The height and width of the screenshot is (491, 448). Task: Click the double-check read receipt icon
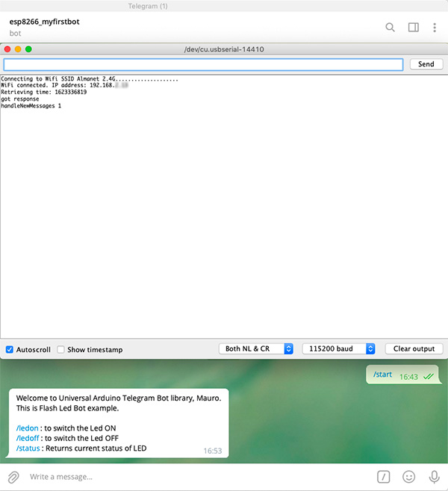click(x=429, y=377)
